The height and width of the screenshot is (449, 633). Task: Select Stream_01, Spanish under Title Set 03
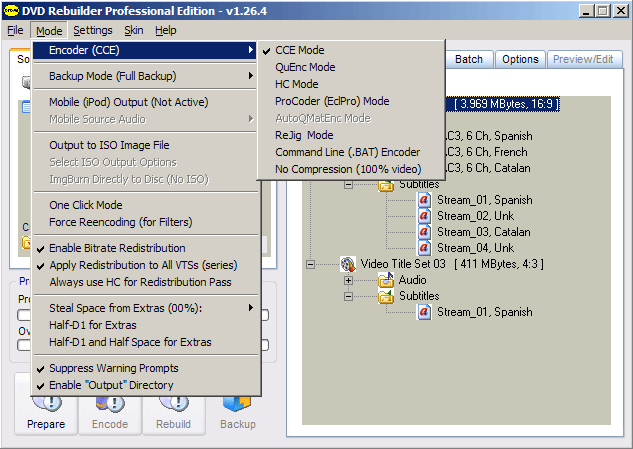pyautogui.click(x=485, y=312)
